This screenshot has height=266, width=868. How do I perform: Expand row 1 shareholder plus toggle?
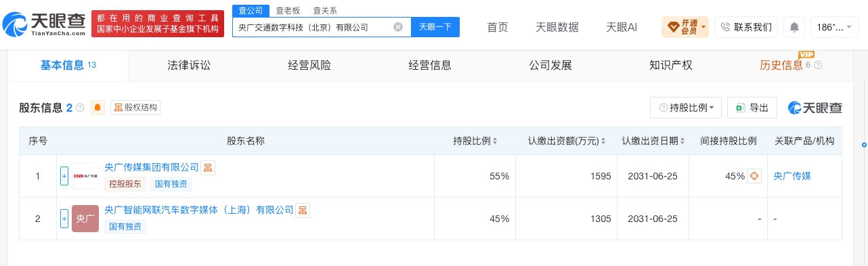coord(64,176)
